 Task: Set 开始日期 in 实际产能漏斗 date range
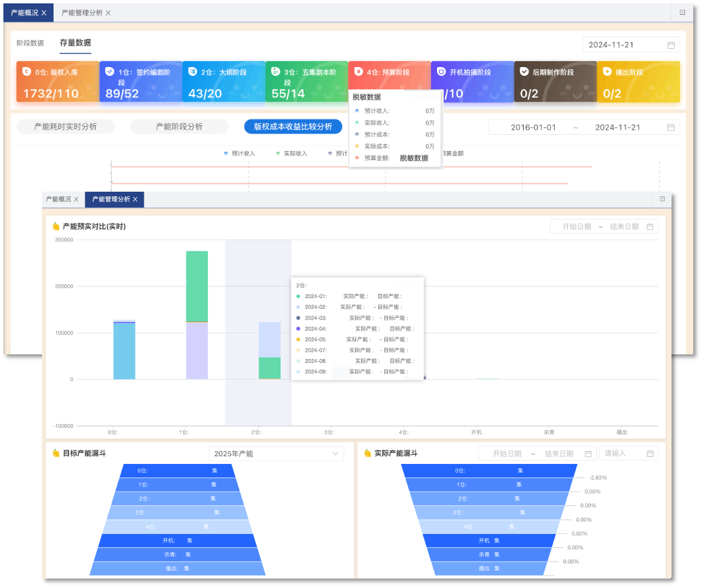click(507, 454)
